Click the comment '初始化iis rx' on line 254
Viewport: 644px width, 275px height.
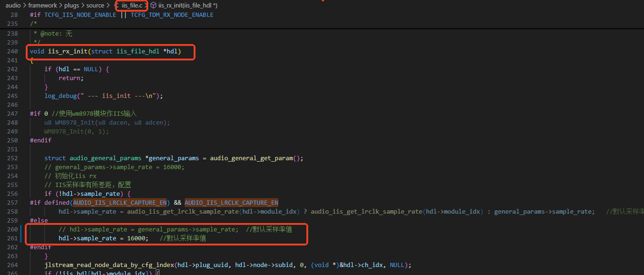[x=71, y=176]
